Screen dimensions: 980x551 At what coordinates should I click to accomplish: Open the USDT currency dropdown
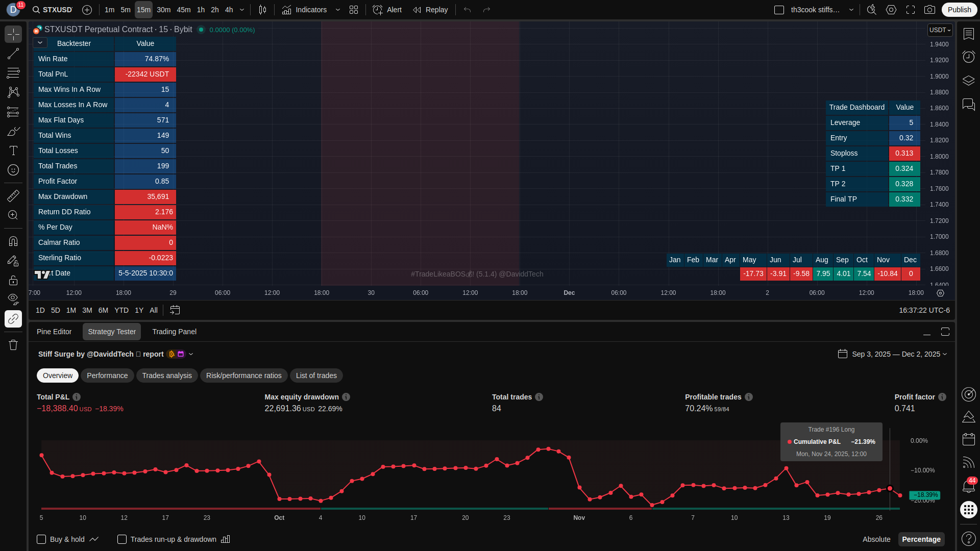(x=940, y=30)
